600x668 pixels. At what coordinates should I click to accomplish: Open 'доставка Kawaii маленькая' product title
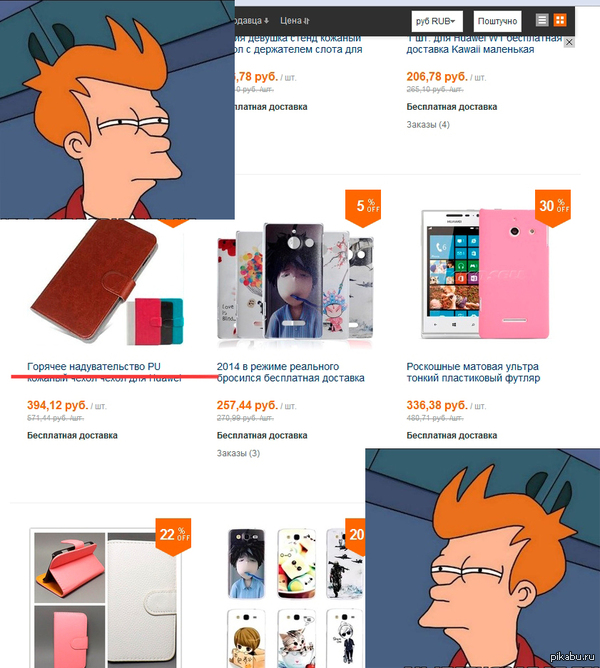(x=470, y=49)
